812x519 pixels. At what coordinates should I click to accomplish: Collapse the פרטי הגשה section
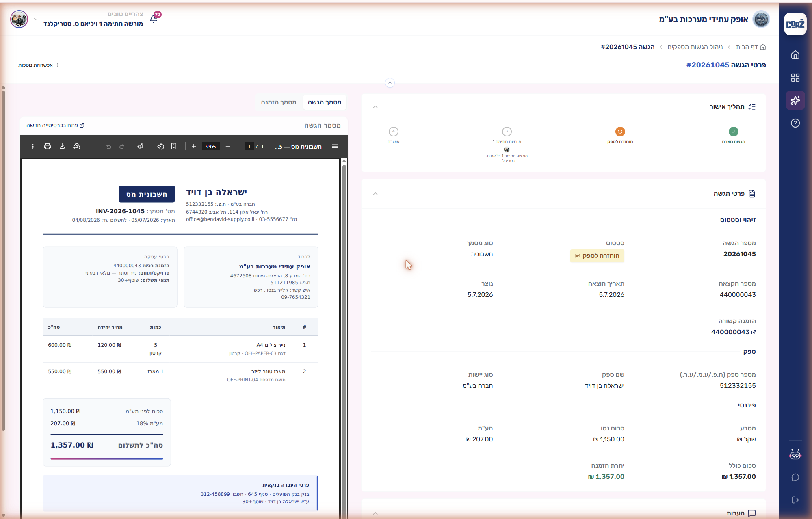pos(375,194)
